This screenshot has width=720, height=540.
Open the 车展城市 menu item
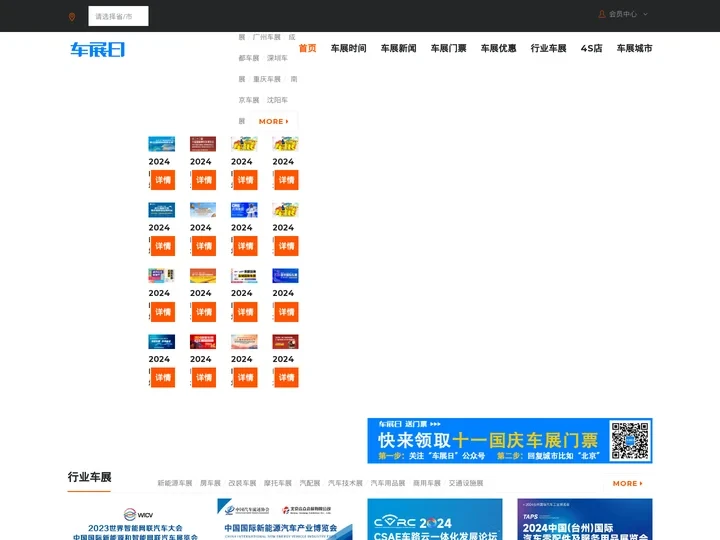635,48
